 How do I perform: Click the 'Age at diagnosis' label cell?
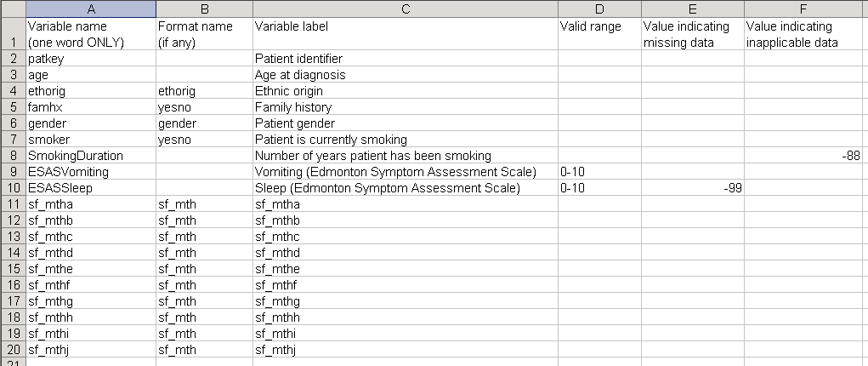point(405,75)
